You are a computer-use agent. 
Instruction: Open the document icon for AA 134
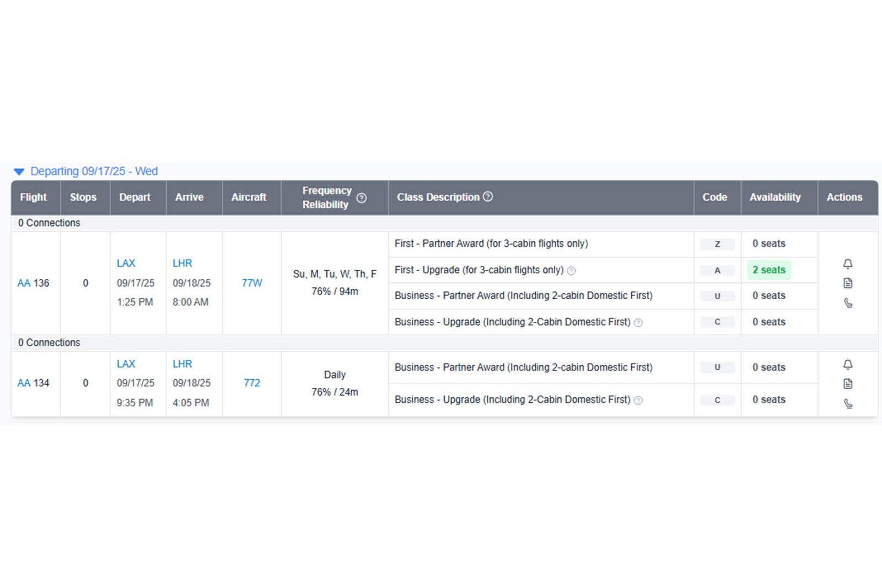(x=848, y=384)
